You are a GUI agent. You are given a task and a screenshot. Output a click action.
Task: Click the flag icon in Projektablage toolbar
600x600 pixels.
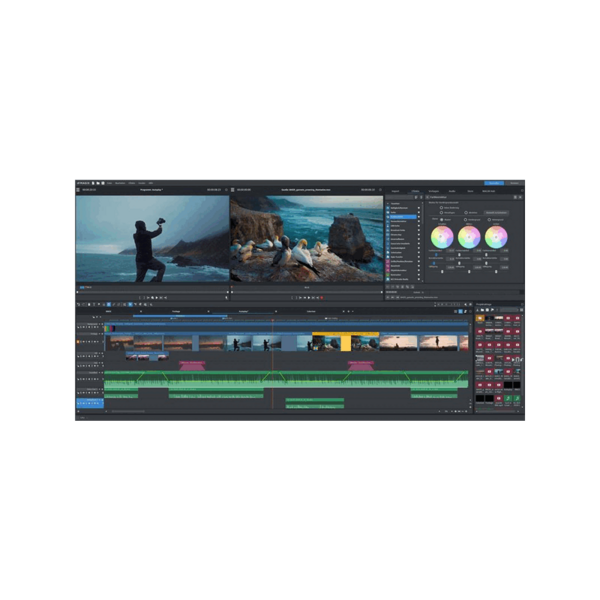(x=492, y=310)
